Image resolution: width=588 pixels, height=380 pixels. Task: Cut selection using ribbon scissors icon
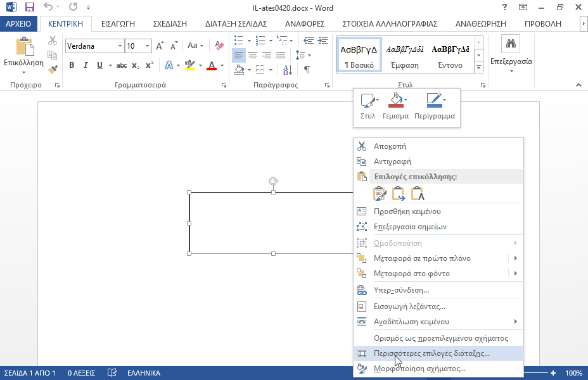pos(53,41)
